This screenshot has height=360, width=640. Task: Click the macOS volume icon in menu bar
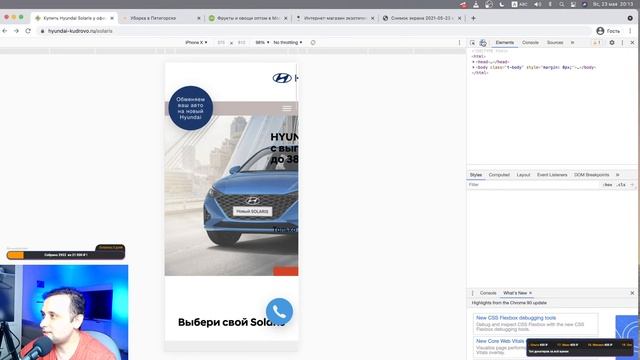[x=538, y=4]
